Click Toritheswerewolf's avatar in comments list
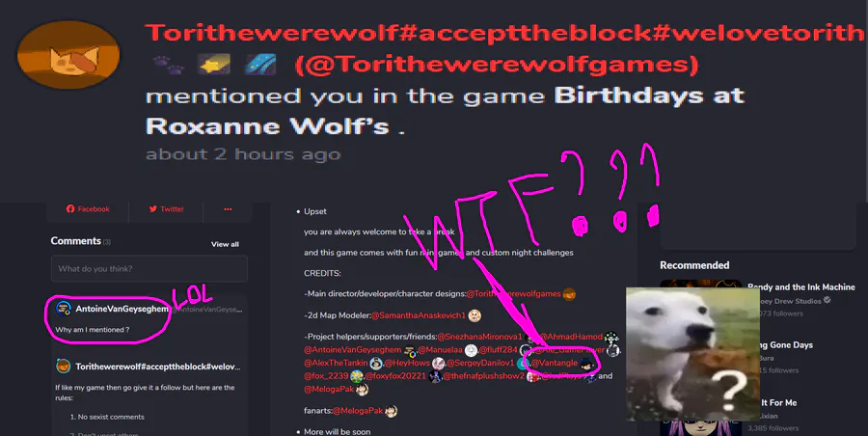 [x=64, y=367]
